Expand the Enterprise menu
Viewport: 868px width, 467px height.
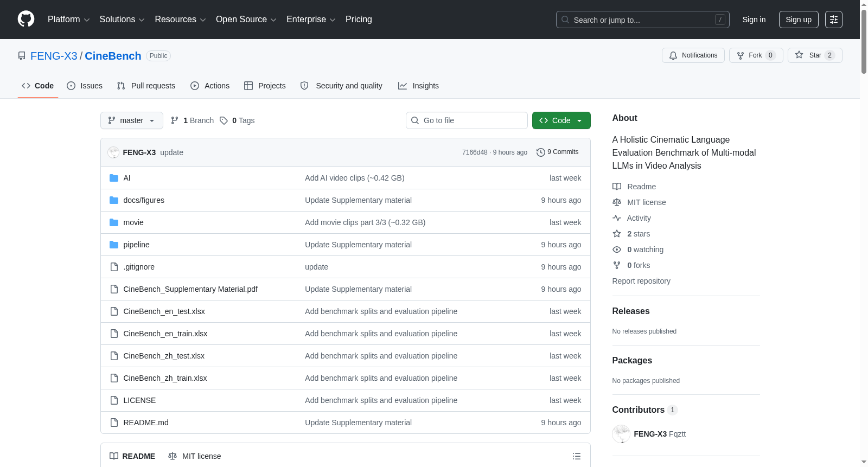point(311,20)
